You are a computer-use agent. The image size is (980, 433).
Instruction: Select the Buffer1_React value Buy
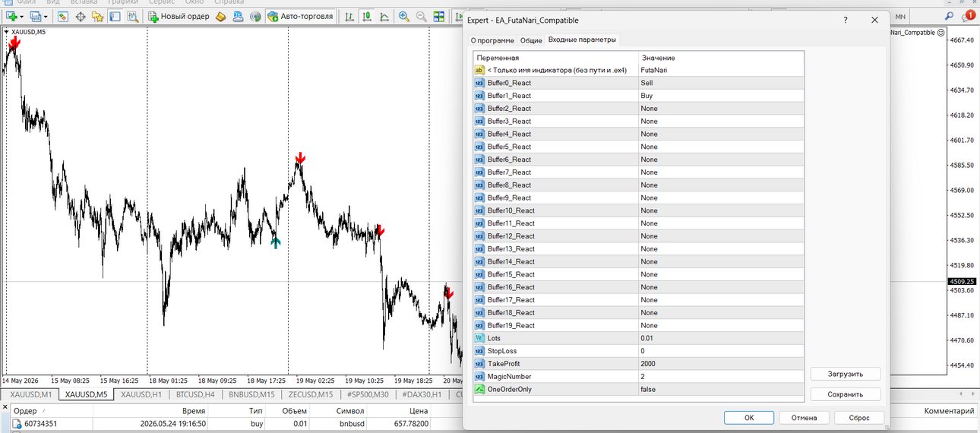pos(720,96)
